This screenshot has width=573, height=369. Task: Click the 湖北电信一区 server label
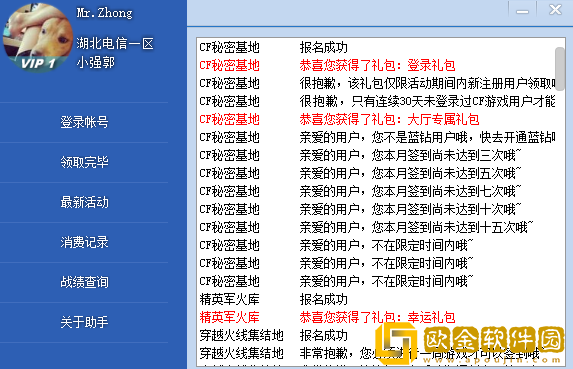tap(115, 43)
